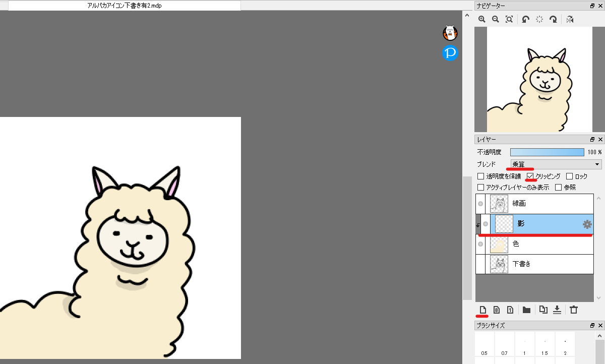Reset canvas rotation in Navigator
Image resolution: width=605 pixels, height=364 pixels.
[539, 19]
